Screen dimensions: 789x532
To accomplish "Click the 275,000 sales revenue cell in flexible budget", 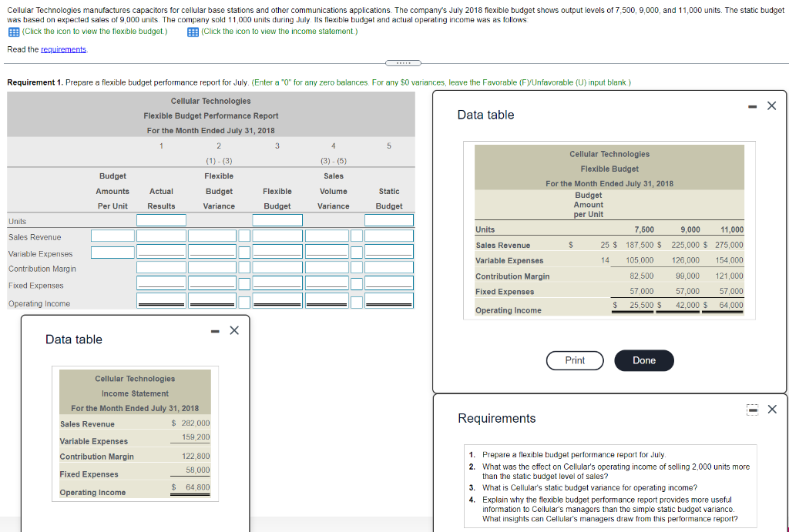I will (729, 245).
